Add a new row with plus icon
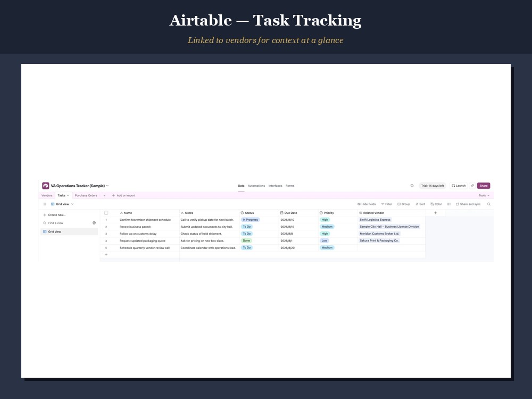The width and height of the screenshot is (532, 399). 106,255
